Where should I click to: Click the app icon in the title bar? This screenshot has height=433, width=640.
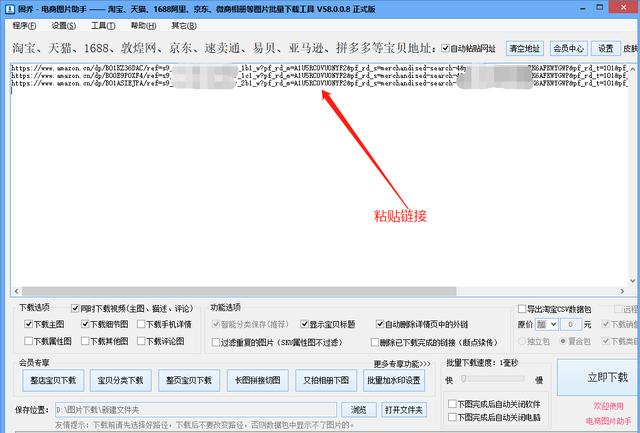tap(8, 7)
